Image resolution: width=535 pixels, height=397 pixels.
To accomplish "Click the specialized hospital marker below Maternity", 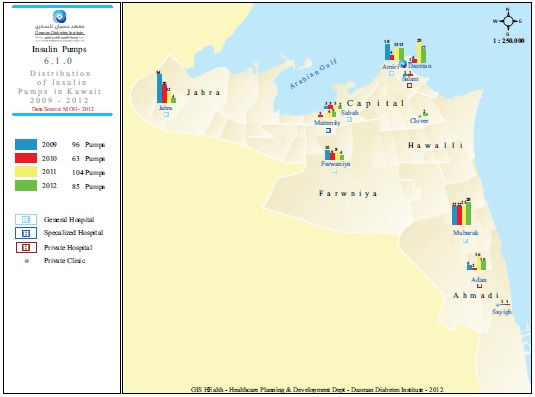I will 328,130.
